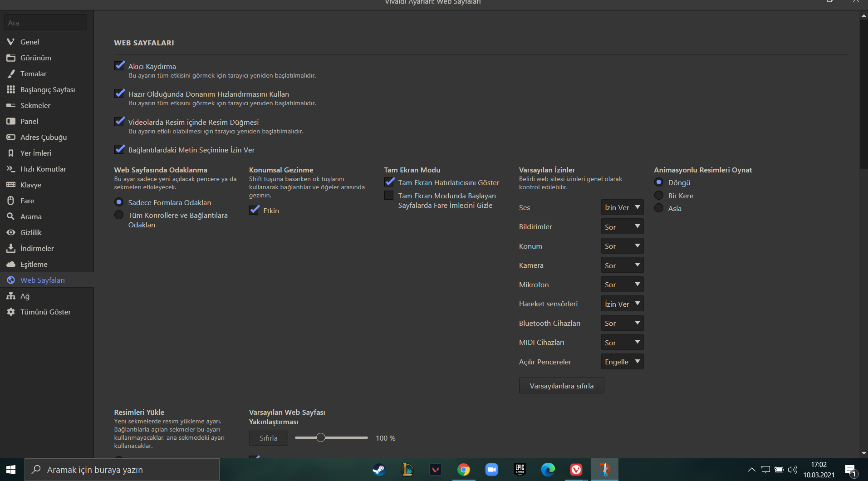The width and height of the screenshot is (868, 481).
Task: Click the Yer İmleri bookmark icon
Action: pyautogui.click(x=11, y=153)
